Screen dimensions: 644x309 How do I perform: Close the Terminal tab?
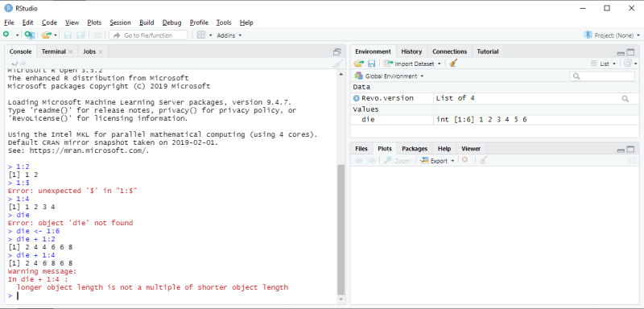point(71,51)
